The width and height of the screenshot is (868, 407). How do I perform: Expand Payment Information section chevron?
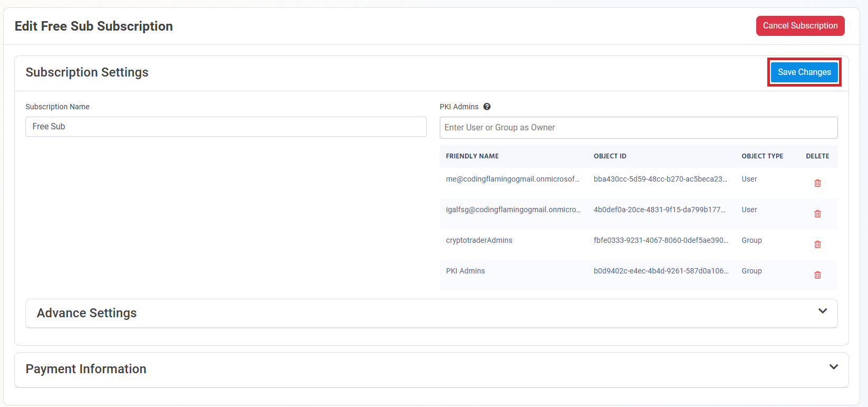pyautogui.click(x=833, y=367)
